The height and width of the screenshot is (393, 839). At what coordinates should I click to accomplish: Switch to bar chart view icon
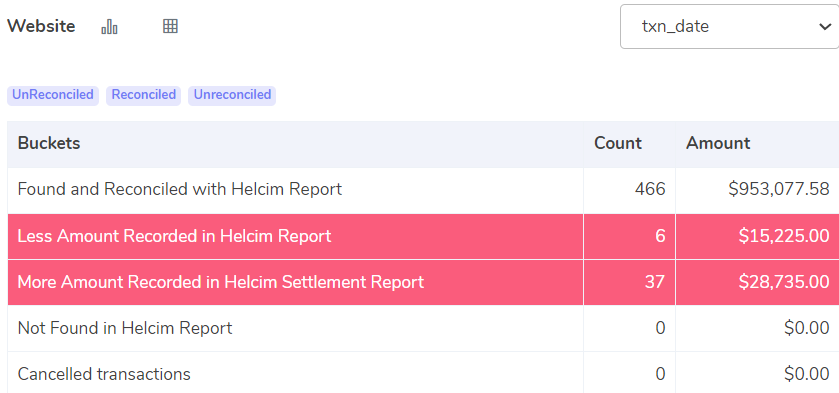[x=109, y=26]
